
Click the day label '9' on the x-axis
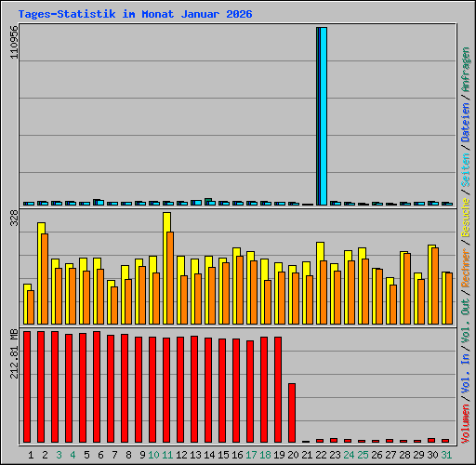tap(142, 455)
